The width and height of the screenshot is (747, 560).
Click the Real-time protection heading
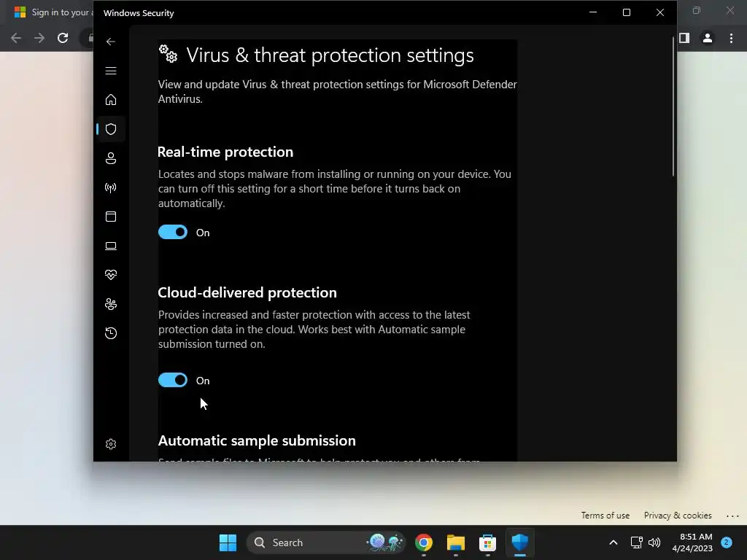[225, 152]
